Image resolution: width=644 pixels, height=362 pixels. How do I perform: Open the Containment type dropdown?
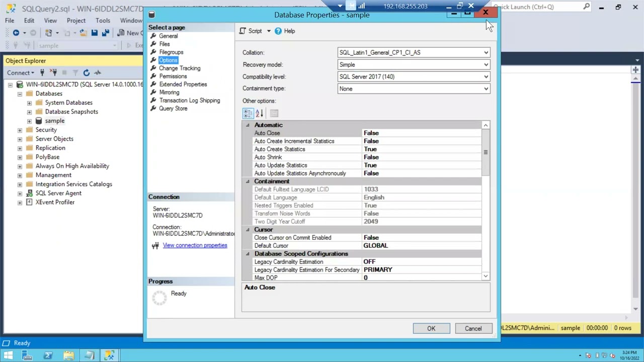[486, 89]
